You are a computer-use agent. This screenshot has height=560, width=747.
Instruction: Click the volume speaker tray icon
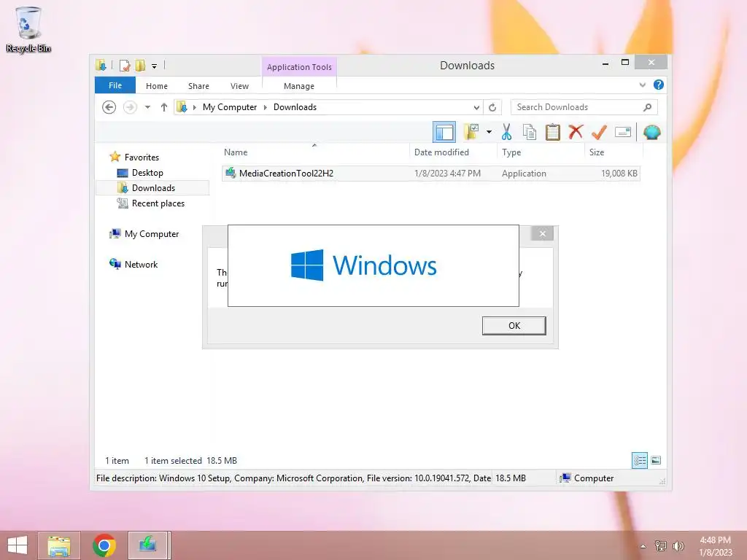[x=678, y=546]
